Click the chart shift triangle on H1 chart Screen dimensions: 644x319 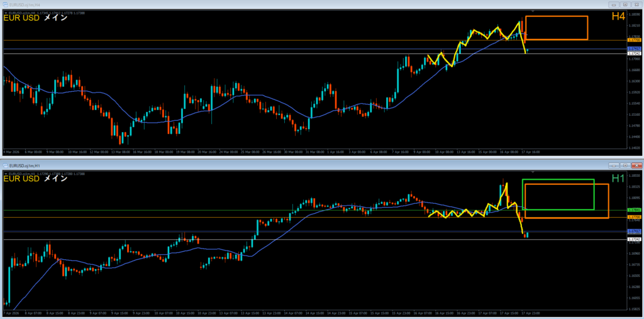click(x=533, y=172)
